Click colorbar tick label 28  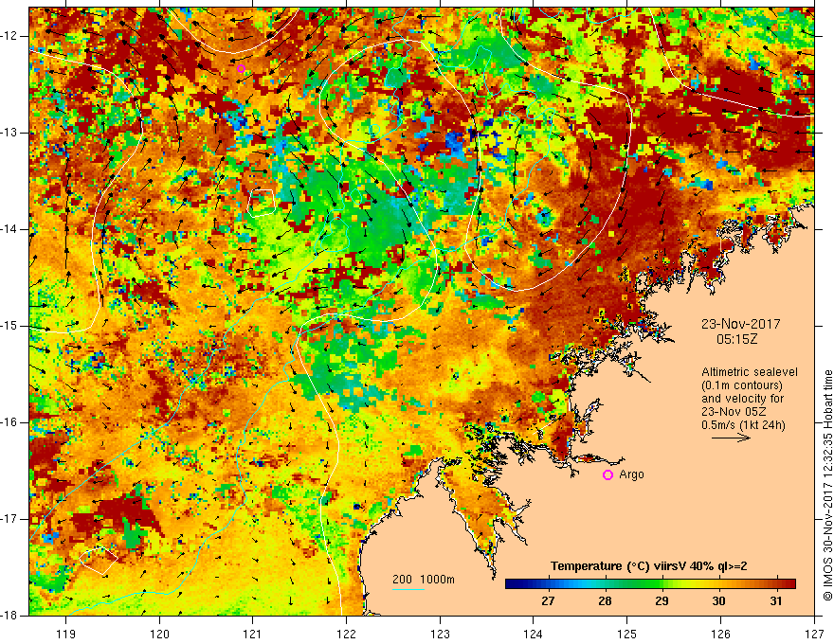pyautogui.click(x=605, y=601)
